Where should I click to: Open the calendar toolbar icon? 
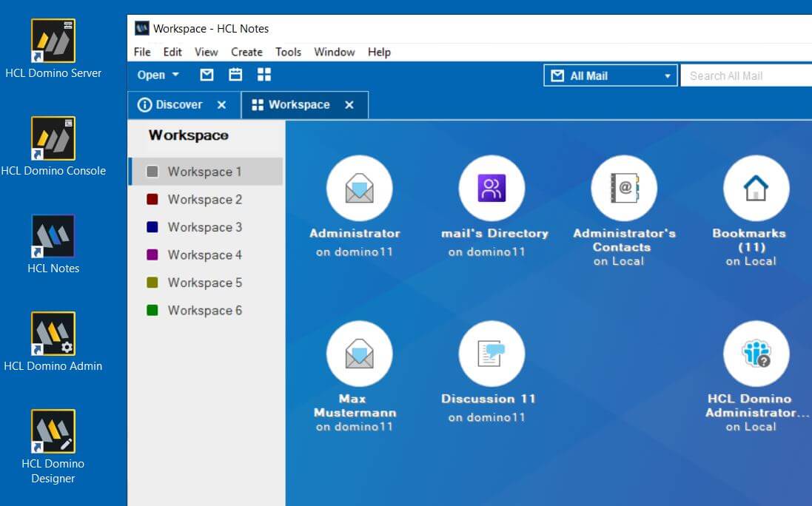tap(235, 75)
